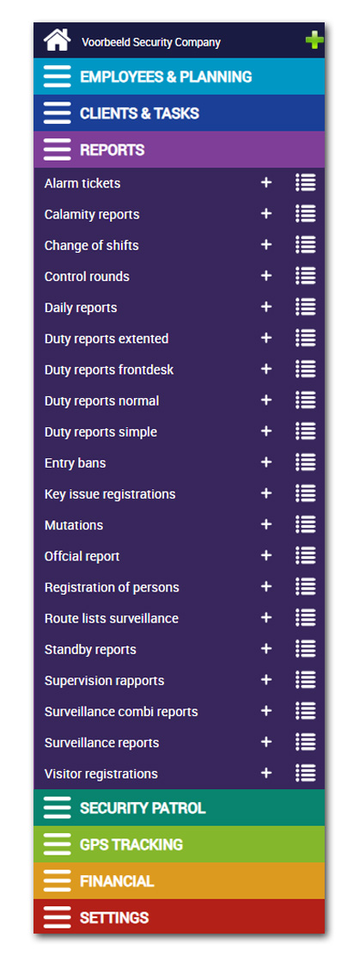341x980 pixels.
Task: Add new Key issue registration plus icon
Action: point(266,493)
